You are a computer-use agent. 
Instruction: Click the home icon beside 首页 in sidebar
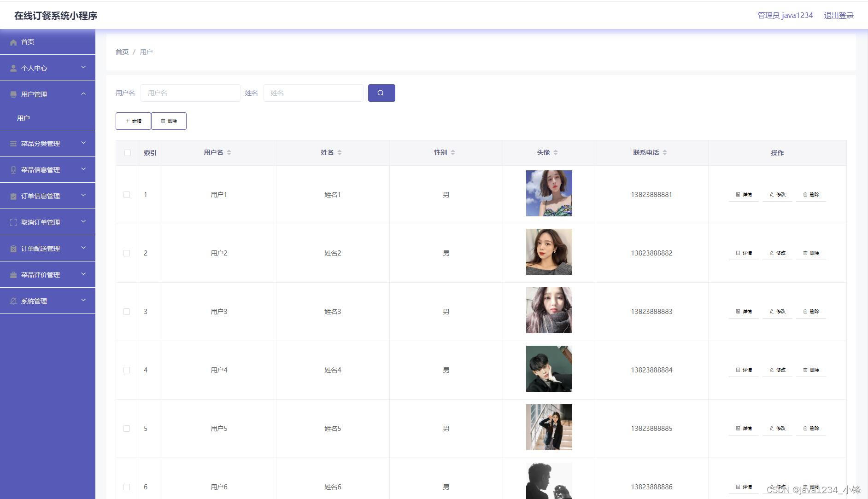pos(13,42)
